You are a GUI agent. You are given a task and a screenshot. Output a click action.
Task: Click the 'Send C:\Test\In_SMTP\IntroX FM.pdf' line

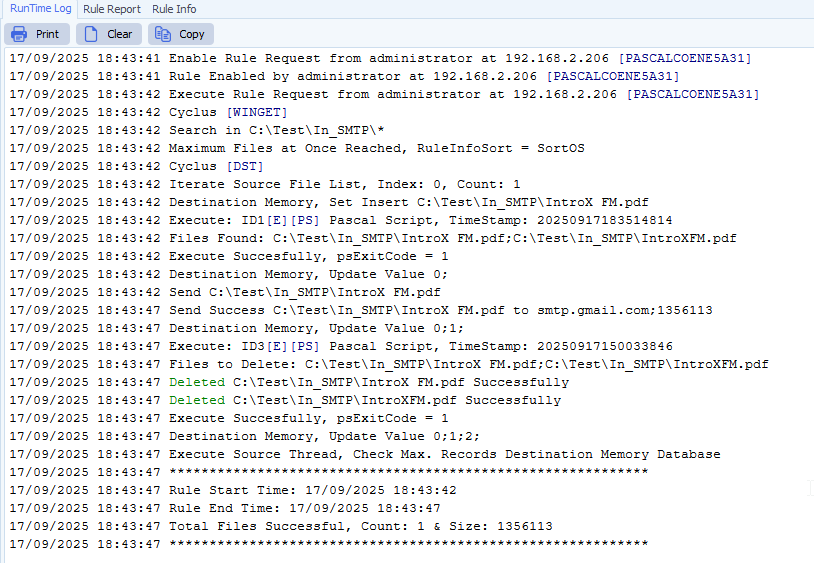[x=225, y=292]
